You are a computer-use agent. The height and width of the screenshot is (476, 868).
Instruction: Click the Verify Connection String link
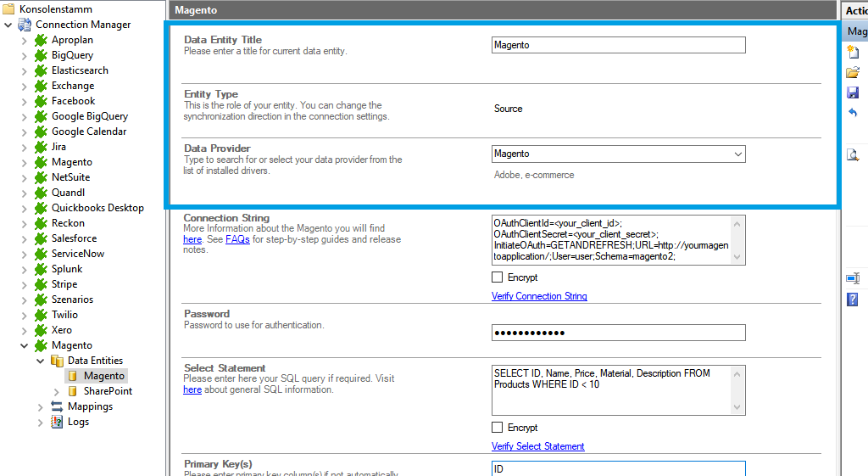539,296
